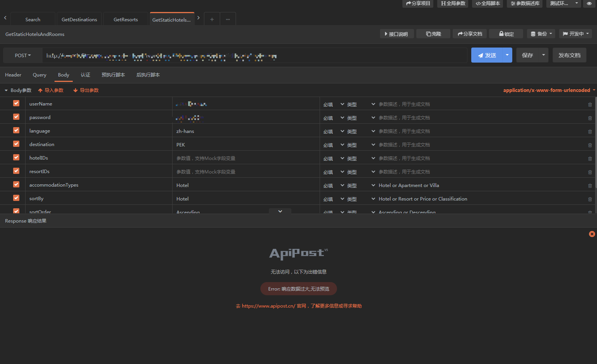Open 类型 type dropdown for language row
Image resolution: width=597 pixels, height=364 pixels.
pyautogui.click(x=361, y=131)
